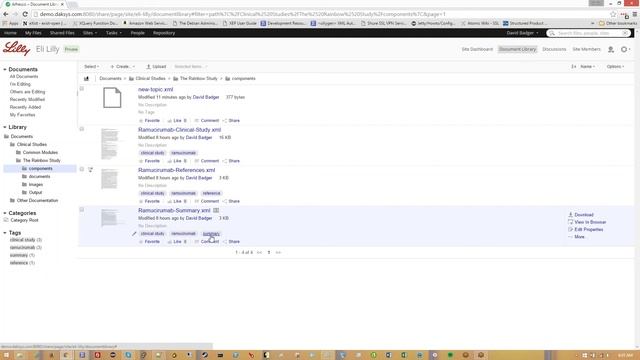Like the new-topic.xml document

point(175,121)
